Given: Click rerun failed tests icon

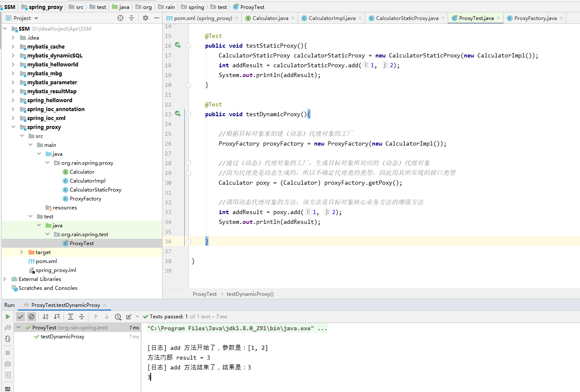Looking at the screenshot, I should click(x=8, y=328).
